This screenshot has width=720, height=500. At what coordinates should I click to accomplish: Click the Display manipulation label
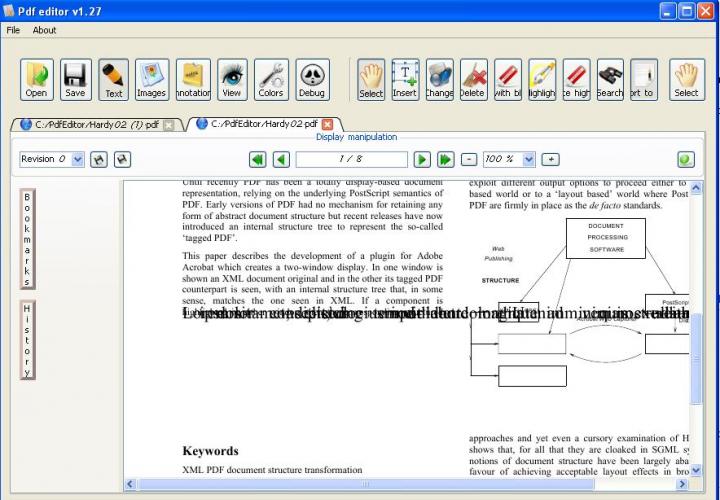click(x=356, y=137)
